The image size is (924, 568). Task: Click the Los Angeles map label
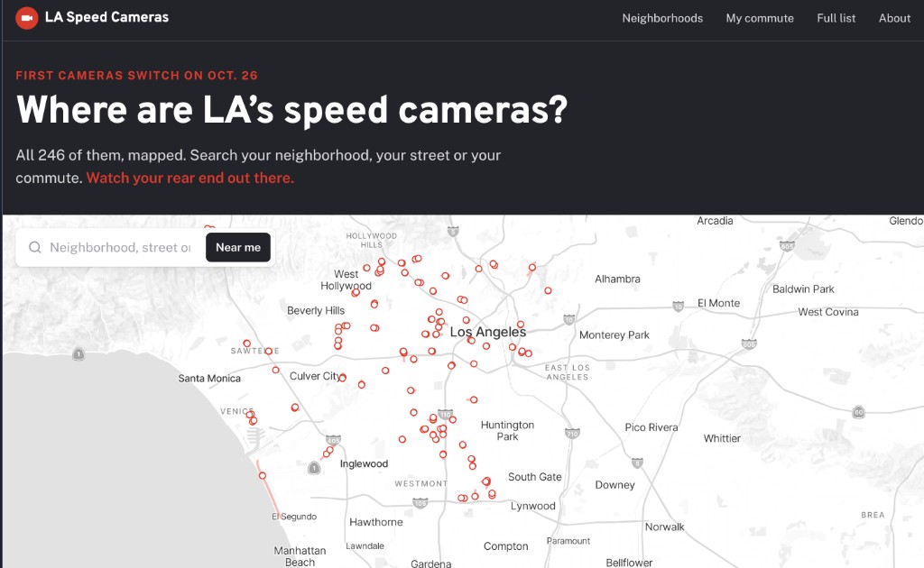[488, 332]
